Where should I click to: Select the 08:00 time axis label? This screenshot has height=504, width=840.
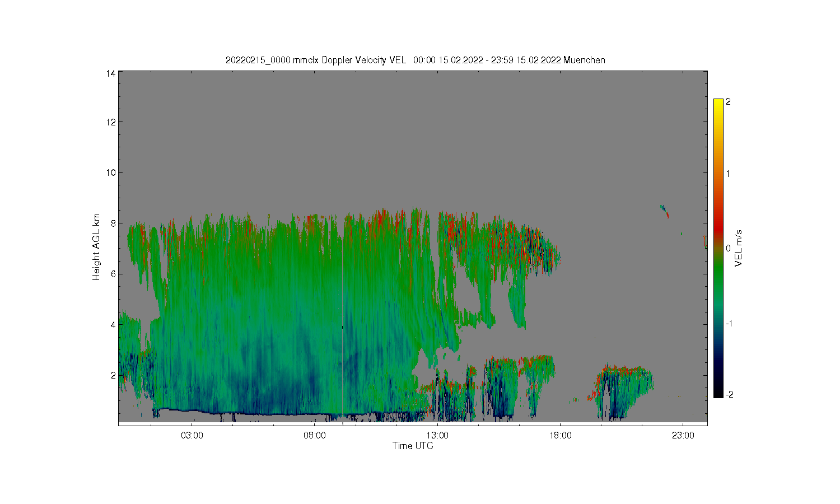tap(315, 435)
